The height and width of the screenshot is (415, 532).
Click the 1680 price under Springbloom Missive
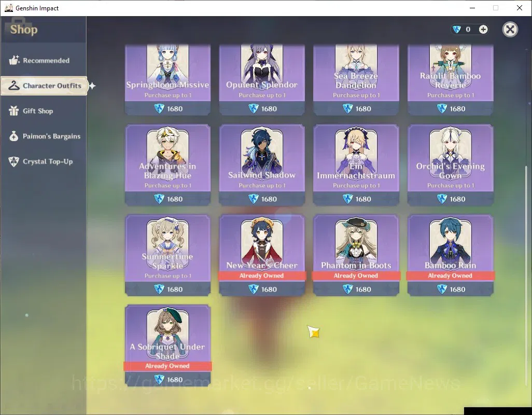168,108
